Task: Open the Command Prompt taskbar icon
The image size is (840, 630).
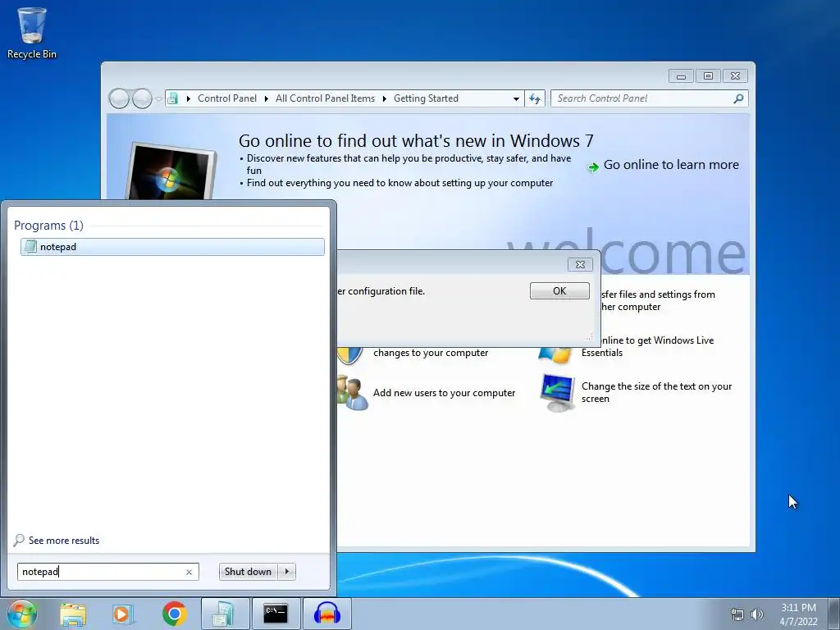Action: click(x=276, y=614)
